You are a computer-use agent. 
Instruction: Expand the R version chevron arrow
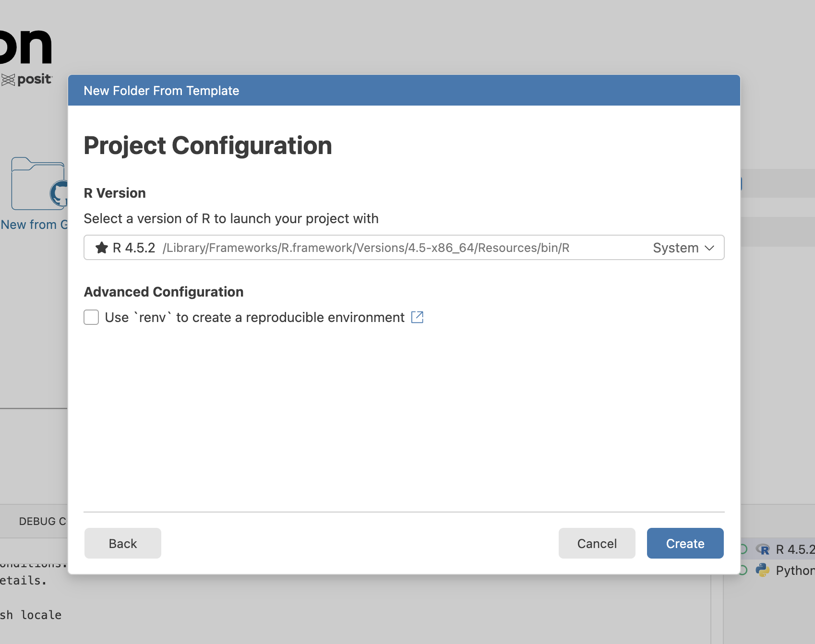(x=709, y=248)
